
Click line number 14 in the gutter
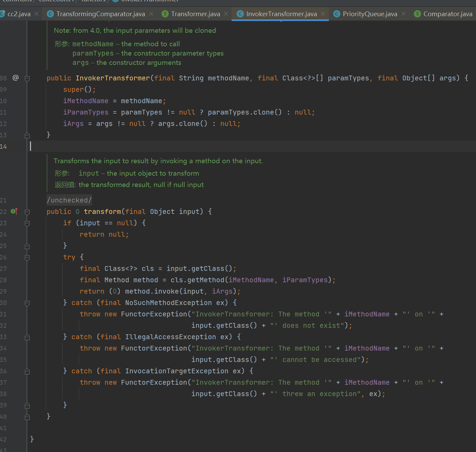click(x=3, y=146)
